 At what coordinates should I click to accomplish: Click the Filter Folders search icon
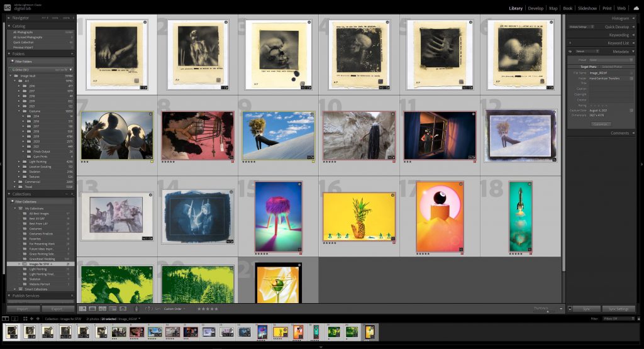13,62
